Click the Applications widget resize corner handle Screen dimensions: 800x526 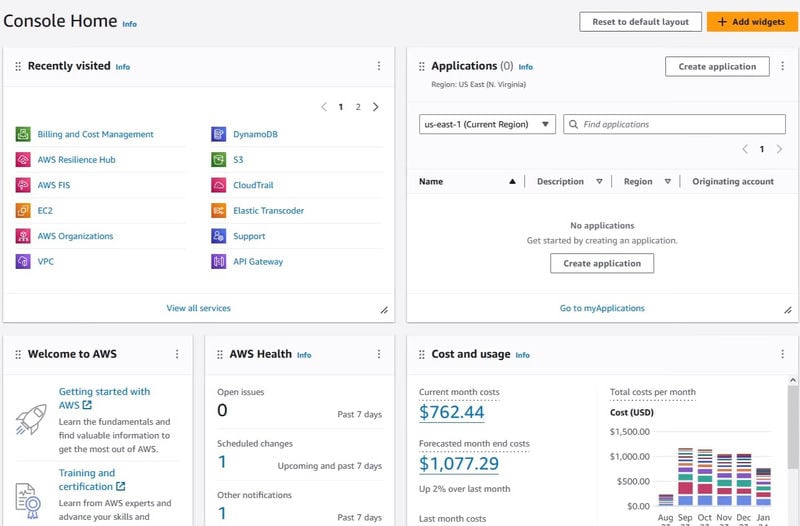pos(788,310)
